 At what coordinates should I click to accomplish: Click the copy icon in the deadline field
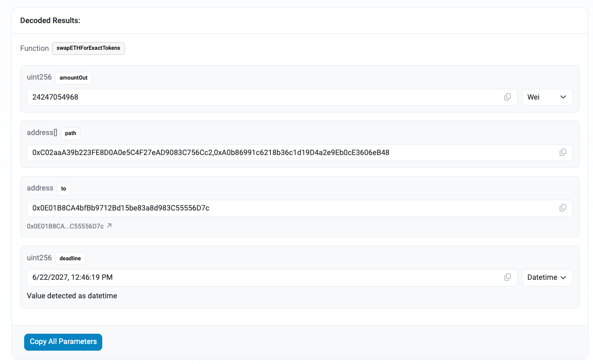508,277
